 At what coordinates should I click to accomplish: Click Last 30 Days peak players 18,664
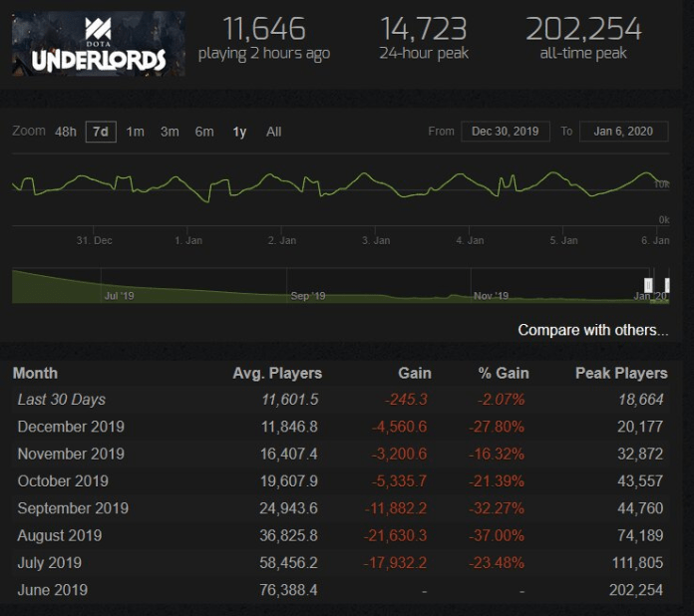641,400
